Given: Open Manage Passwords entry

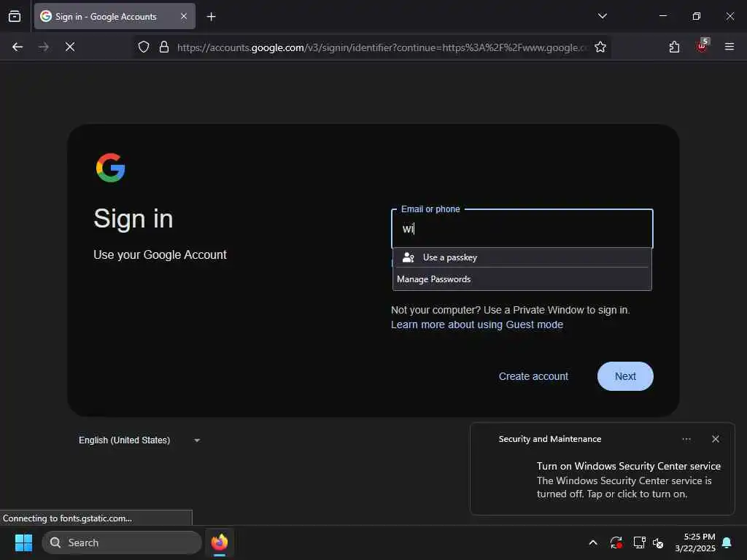Looking at the screenshot, I should (522, 279).
